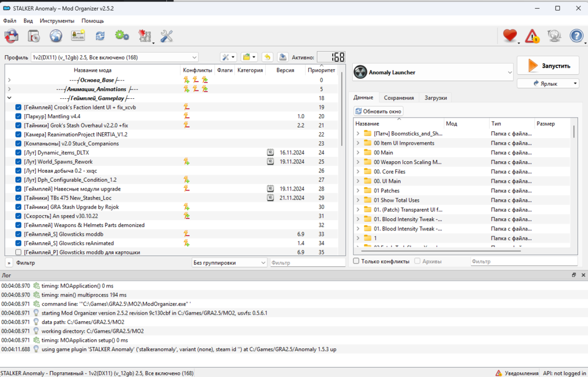Collapse the Геймплей_Gameplay separator
This screenshot has width=588, height=377.
pyautogui.click(x=9, y=98)
